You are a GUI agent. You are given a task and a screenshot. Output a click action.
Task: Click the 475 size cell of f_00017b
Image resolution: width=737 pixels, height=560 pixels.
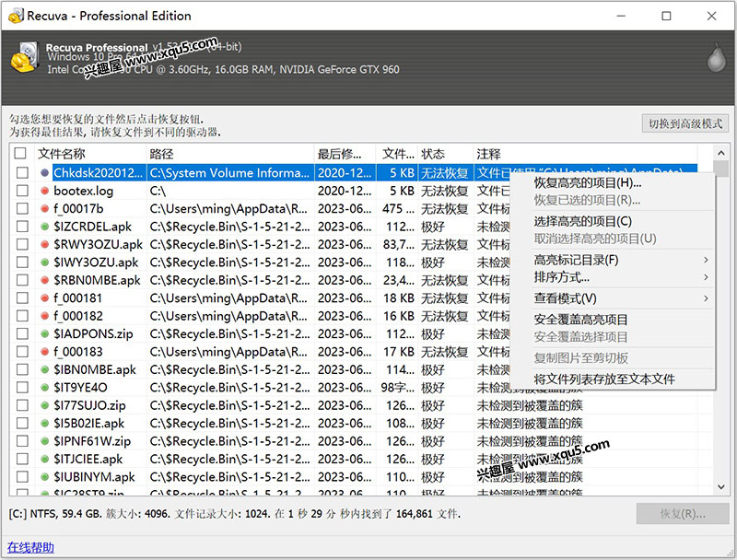(398, 208)
